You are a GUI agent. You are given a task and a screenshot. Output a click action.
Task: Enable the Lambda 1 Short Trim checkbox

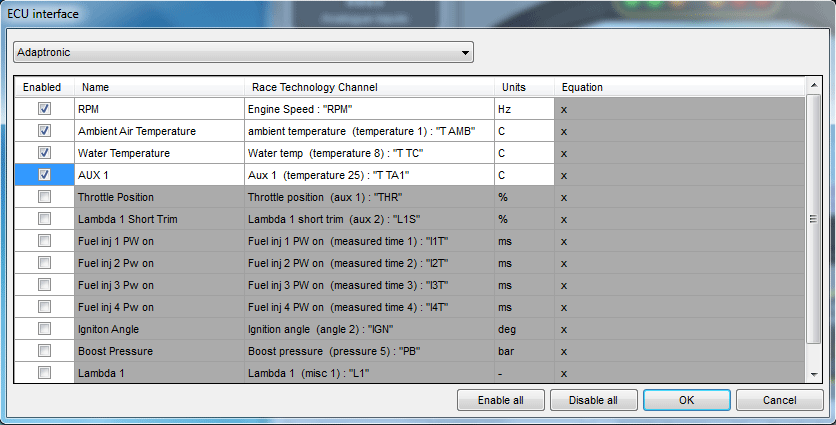click(44, 219)
